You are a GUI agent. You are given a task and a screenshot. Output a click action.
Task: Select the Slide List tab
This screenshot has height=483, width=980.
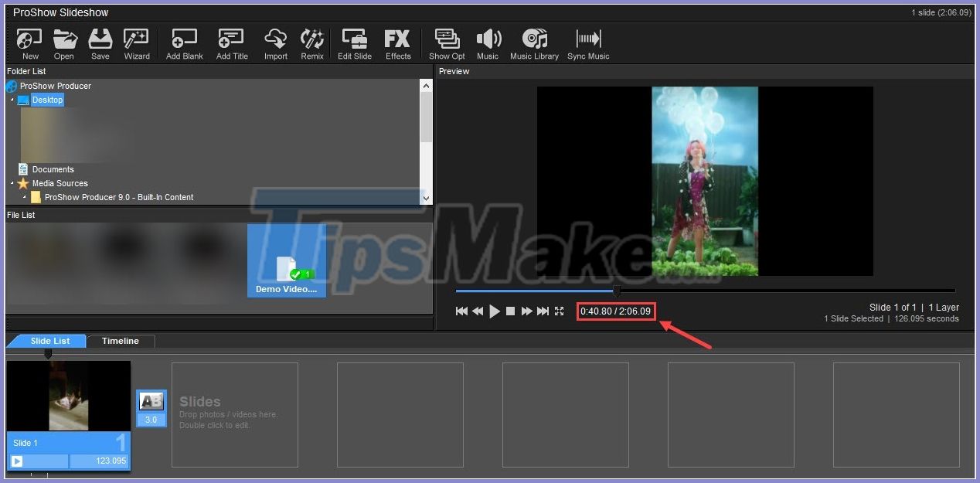tap(48, 340)
